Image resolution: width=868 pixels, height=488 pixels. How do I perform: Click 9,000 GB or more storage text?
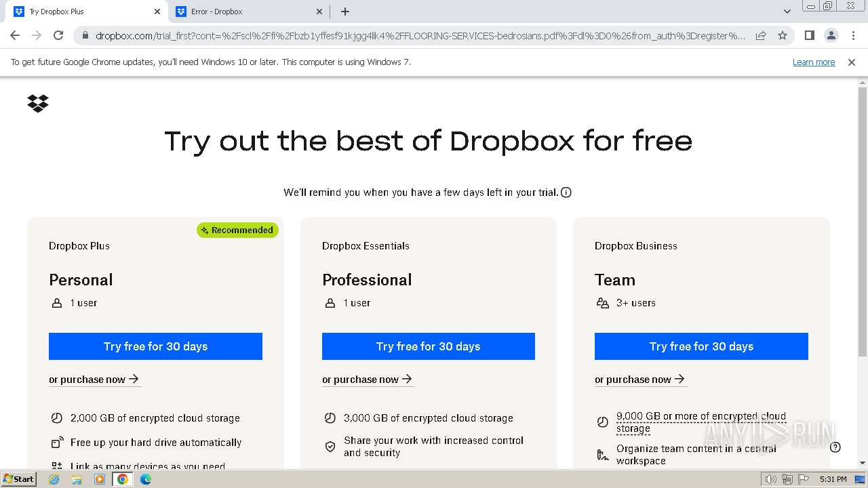(x=701, y=422)
